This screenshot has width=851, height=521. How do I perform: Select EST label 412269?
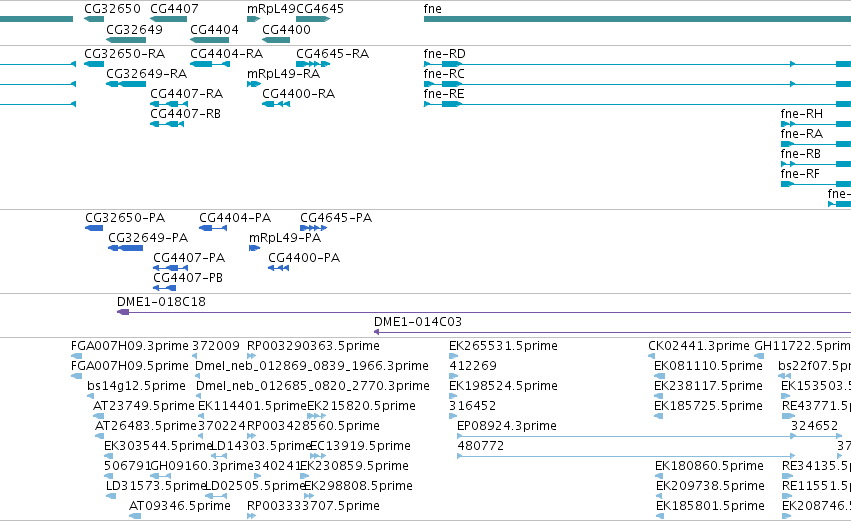[473, 366]
